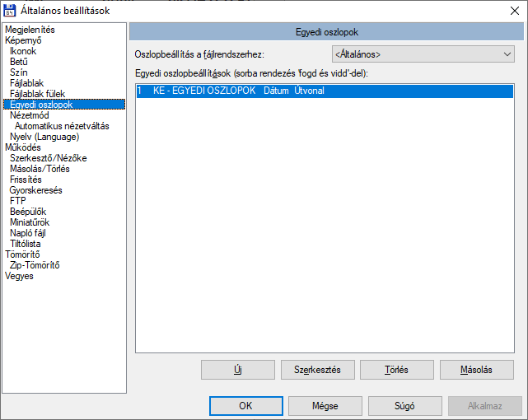
Task: Select the KE - EGYEDI OSZLOPOK list row
Action: (x=325, y=91)
